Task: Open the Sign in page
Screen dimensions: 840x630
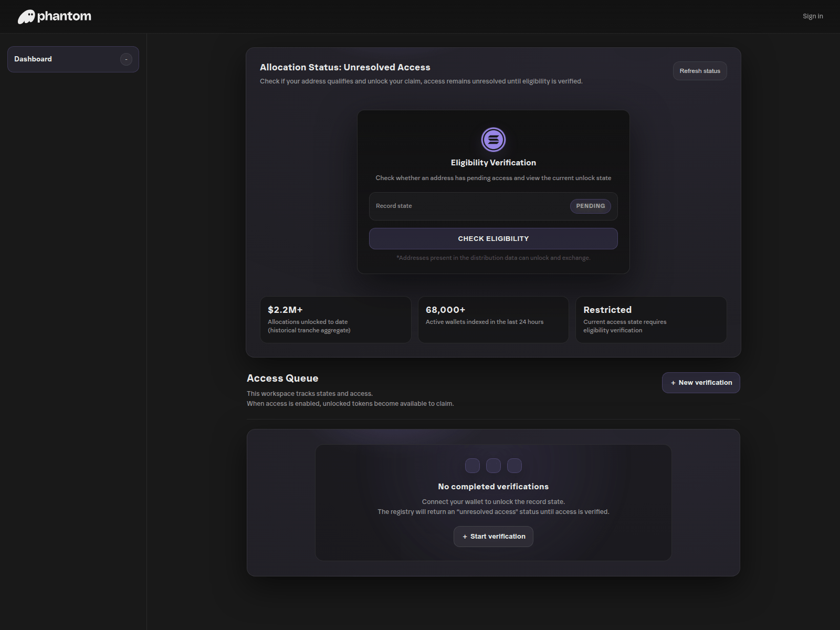Action: pos(812,16)
